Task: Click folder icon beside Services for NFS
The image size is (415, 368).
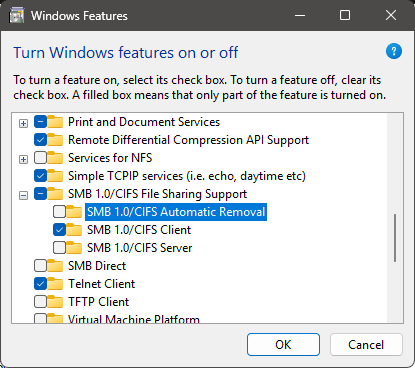Action: (55, 158)
